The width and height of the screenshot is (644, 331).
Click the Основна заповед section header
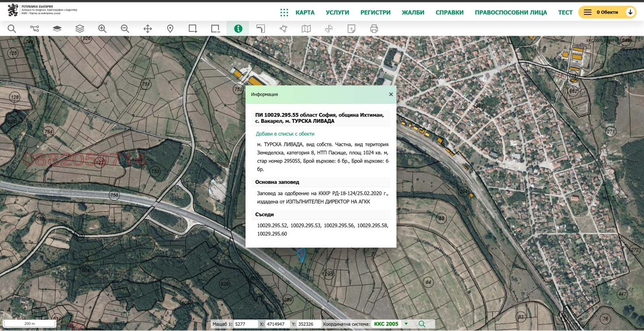coord(321,182)
